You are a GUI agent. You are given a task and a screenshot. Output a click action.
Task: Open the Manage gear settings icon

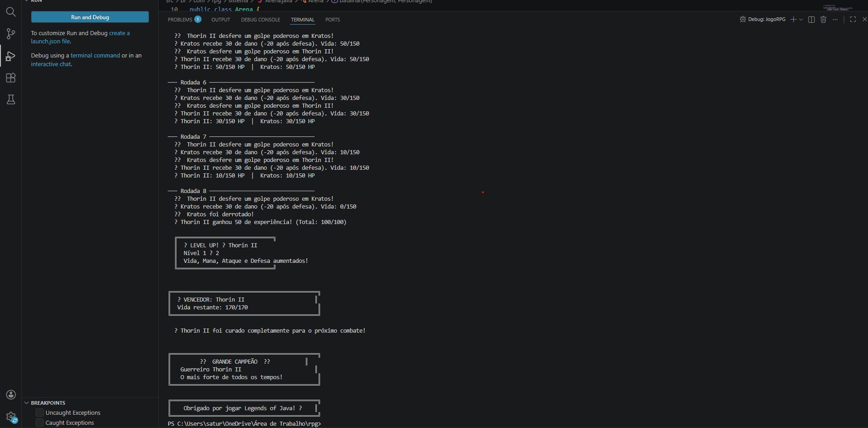(11, 417)
